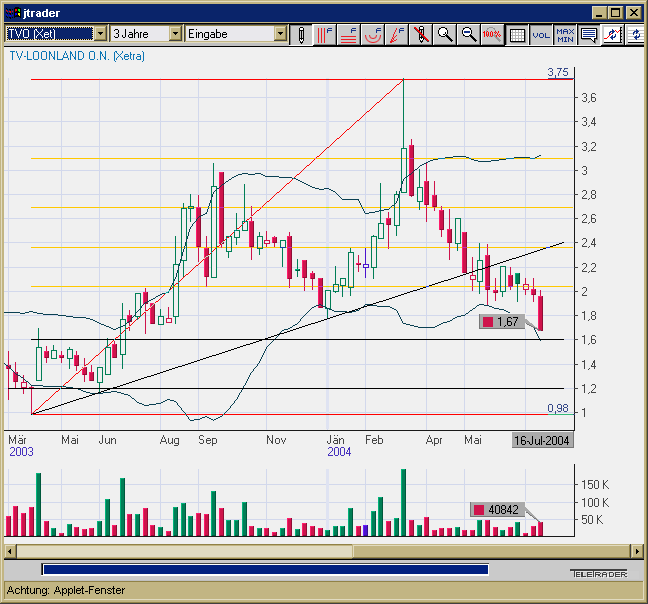Viewport: 648px width, 604px height.
Task: Click the 3,75 high price label
Action: point(558,72)
